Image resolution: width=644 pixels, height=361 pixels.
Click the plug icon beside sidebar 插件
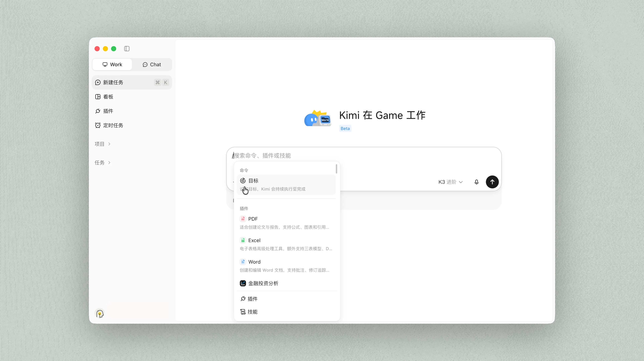98,111
